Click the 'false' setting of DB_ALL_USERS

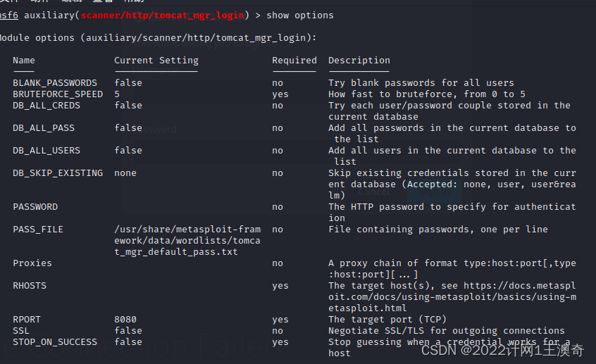128,151
